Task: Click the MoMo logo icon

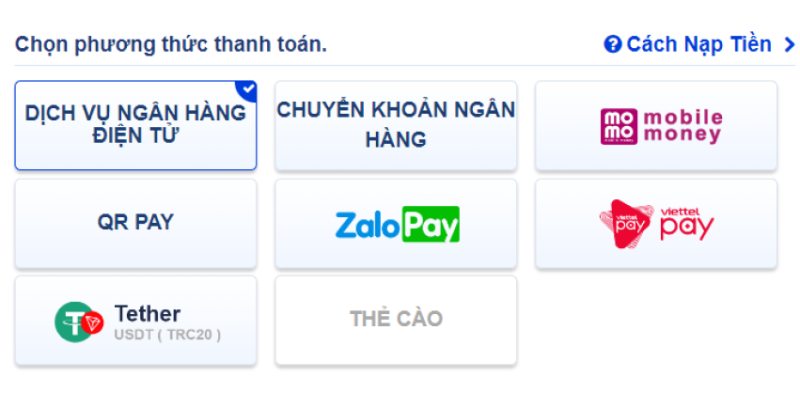Action: pyautogui.click(x=617, y=126)
